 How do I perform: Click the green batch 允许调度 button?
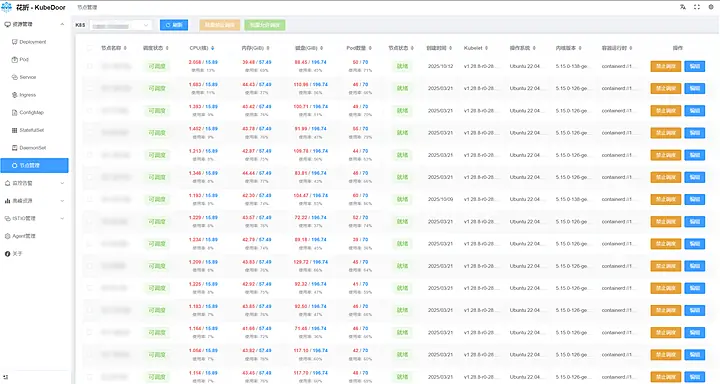(265, 25)
